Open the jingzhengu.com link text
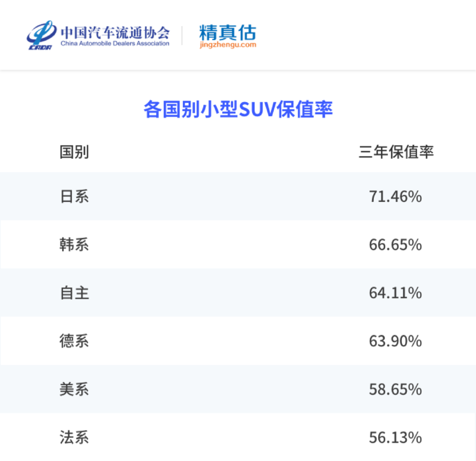476x461 pixels. point(228,45)
